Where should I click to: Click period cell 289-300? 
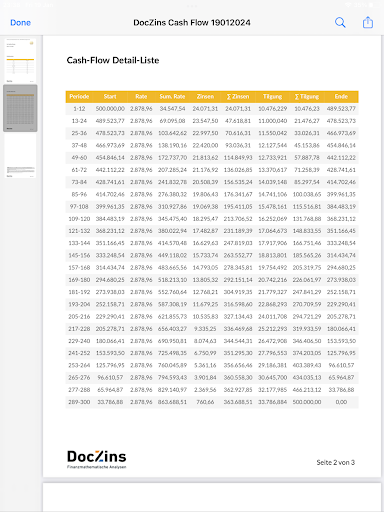tap(79, 402)
